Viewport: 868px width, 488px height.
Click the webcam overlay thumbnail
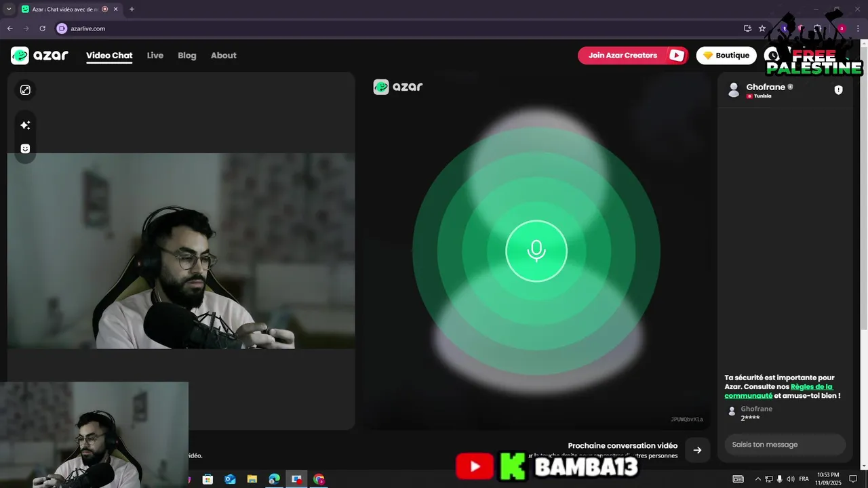[x=94, y=434]
